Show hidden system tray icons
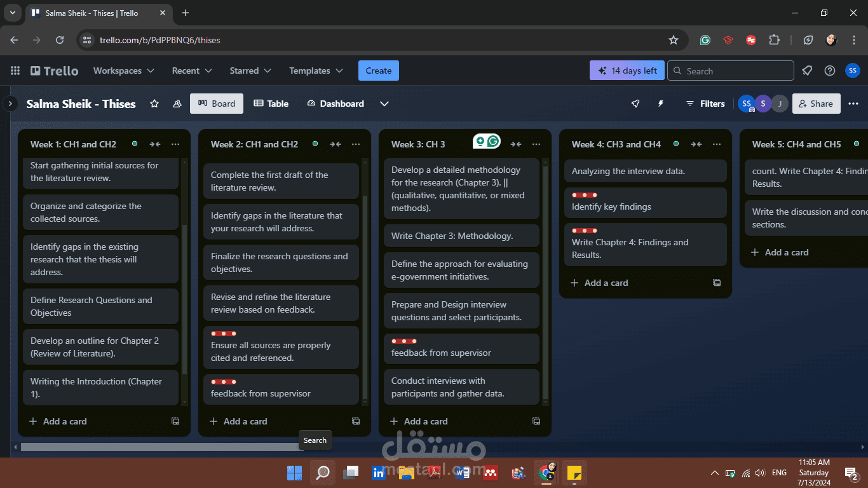The image size is (868, 488). click(715, 473)
